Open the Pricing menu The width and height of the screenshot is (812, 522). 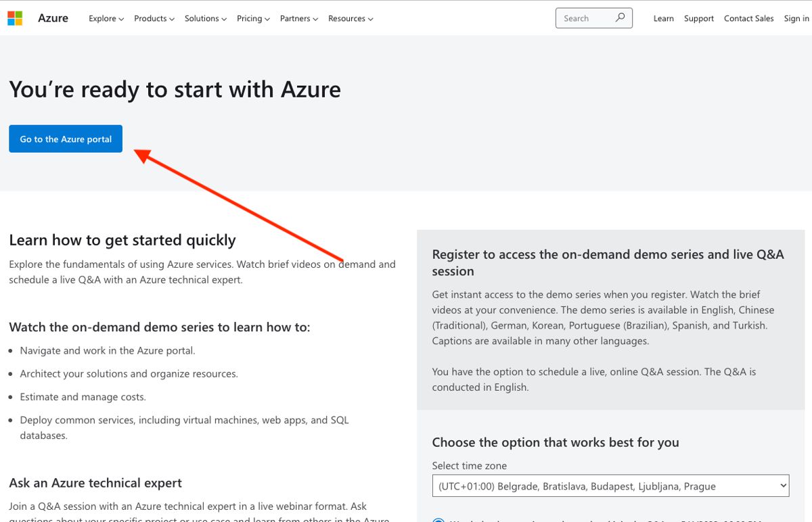coord(254,18)
